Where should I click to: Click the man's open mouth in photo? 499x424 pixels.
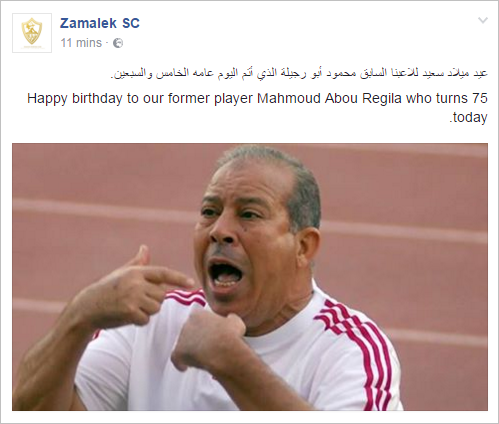tap(225, 274)
